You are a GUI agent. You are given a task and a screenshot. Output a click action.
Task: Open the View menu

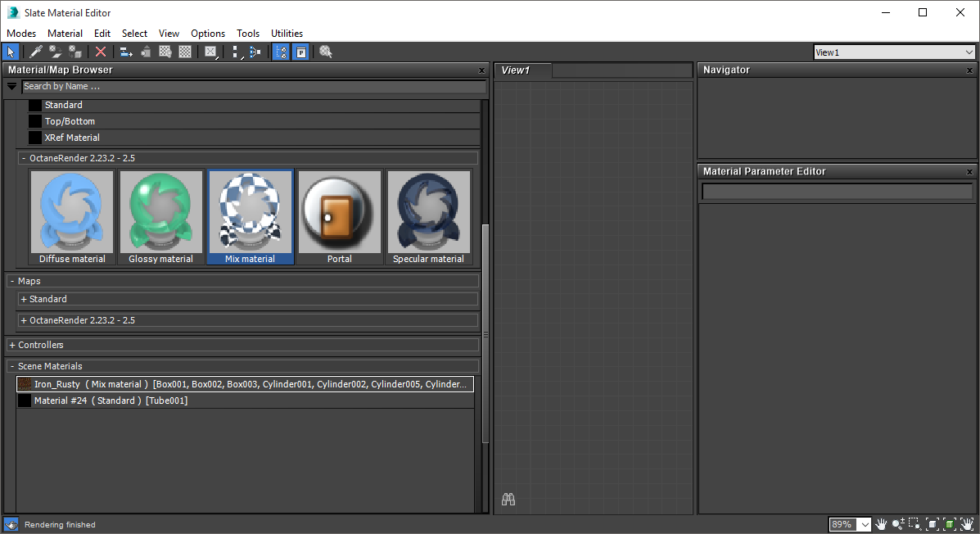point(169,33)
